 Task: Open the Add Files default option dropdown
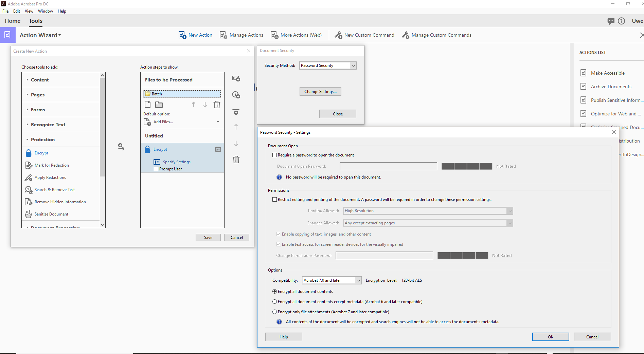pyautogui.click(x=218, y=122)
